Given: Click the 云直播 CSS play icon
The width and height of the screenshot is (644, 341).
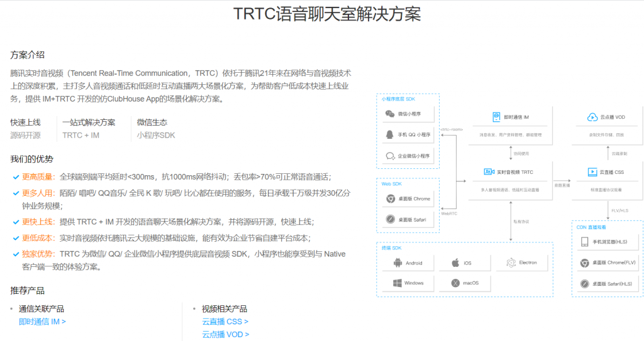Looking at the screenshot, I should [x=592, y=172].
